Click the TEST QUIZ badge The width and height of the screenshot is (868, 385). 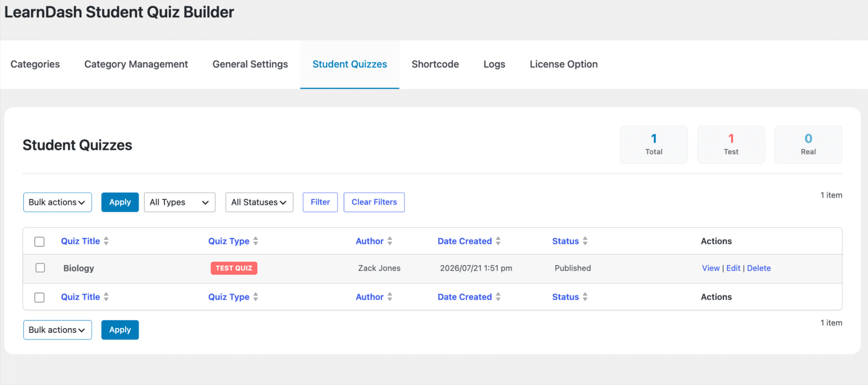click(234, 268)
